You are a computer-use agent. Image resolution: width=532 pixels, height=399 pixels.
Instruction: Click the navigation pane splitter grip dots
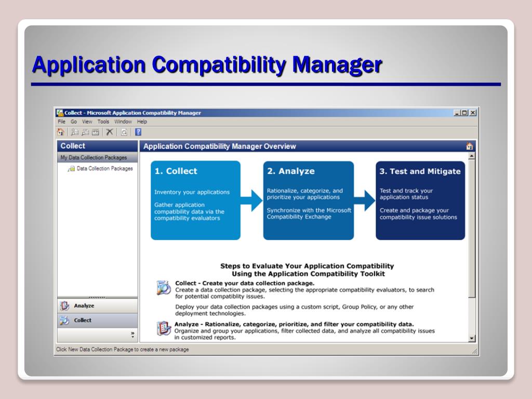pyautogui.click(x=97, y=298)
